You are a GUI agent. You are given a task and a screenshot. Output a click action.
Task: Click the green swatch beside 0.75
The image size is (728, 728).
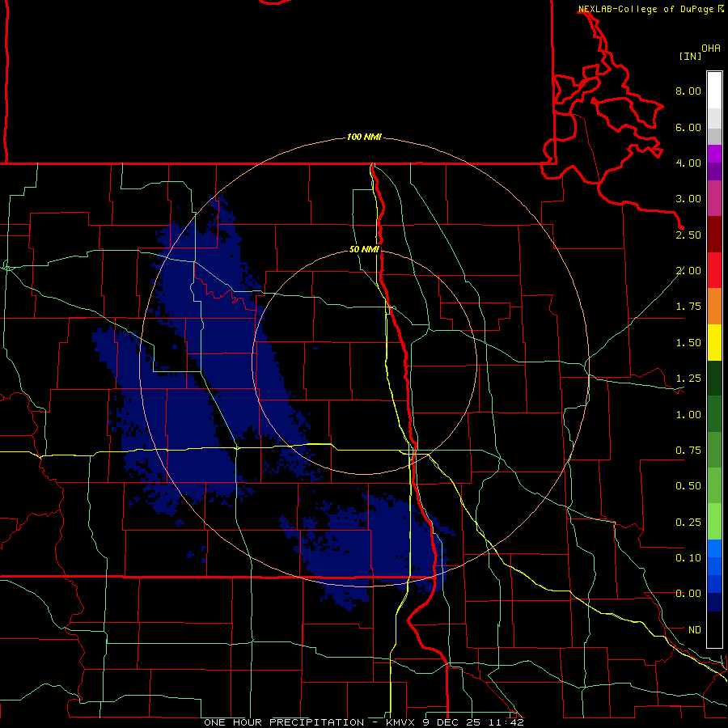(714, 450)
